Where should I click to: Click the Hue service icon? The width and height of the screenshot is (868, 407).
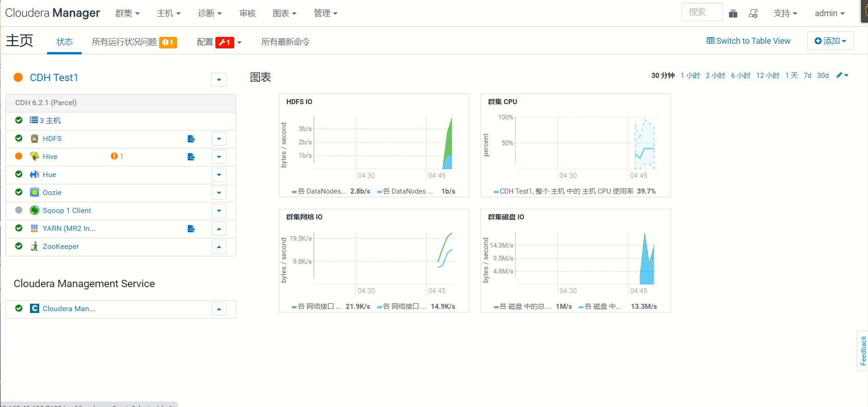click(34, 175)
